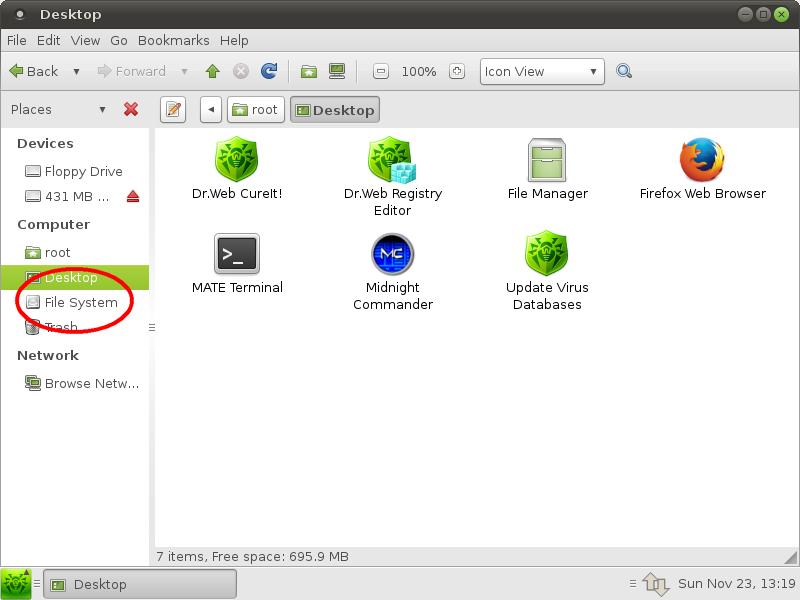Select the 431 MB volume entry

66,196
